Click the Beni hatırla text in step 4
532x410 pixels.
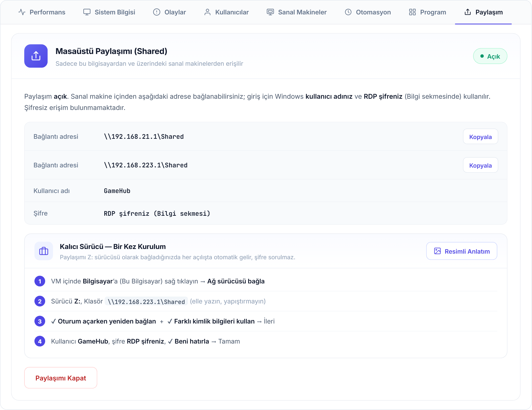[192, 341]
